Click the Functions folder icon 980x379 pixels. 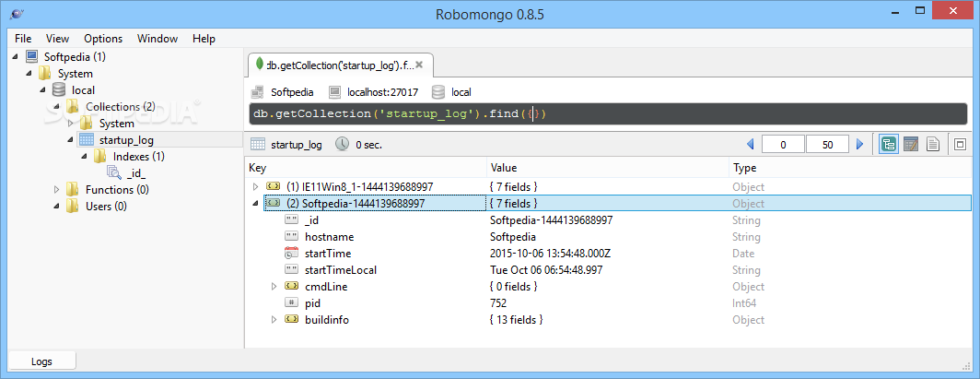(73, 190)
